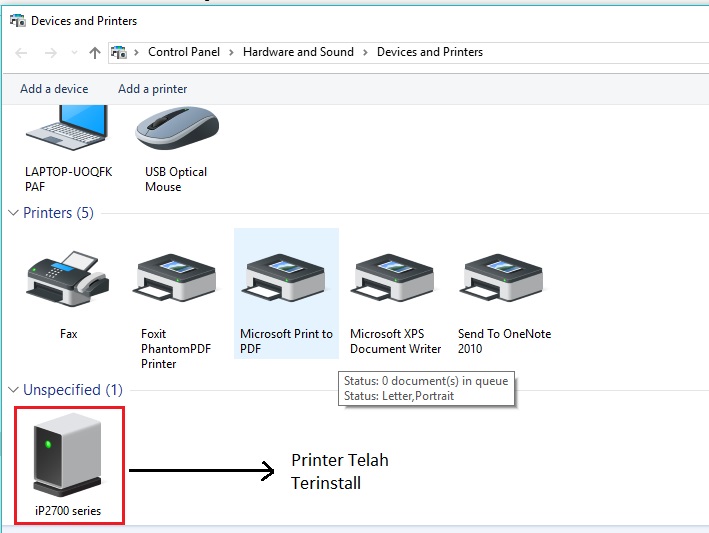Open the recent locations dropdown arrow

tap(74, 52)
